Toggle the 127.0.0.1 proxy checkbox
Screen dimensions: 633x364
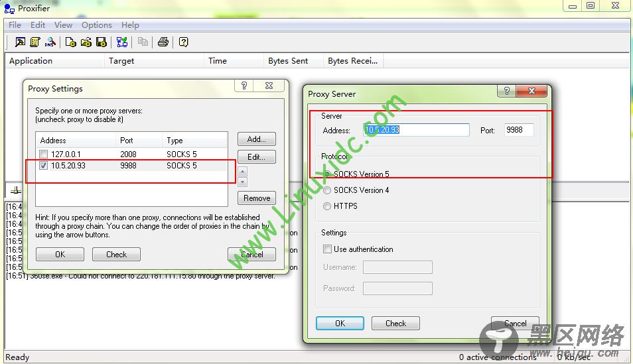click(x=44, y=154)
